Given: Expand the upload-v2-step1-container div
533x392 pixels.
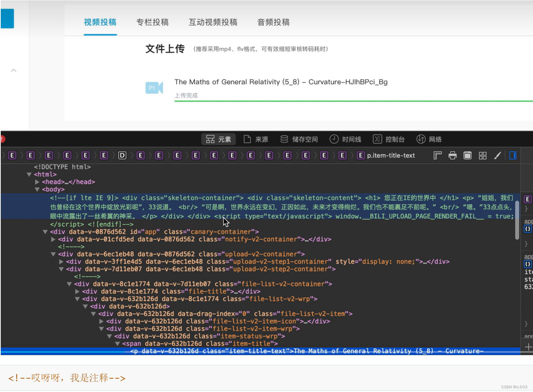Looking at the screenshot, I should [61, 262].
